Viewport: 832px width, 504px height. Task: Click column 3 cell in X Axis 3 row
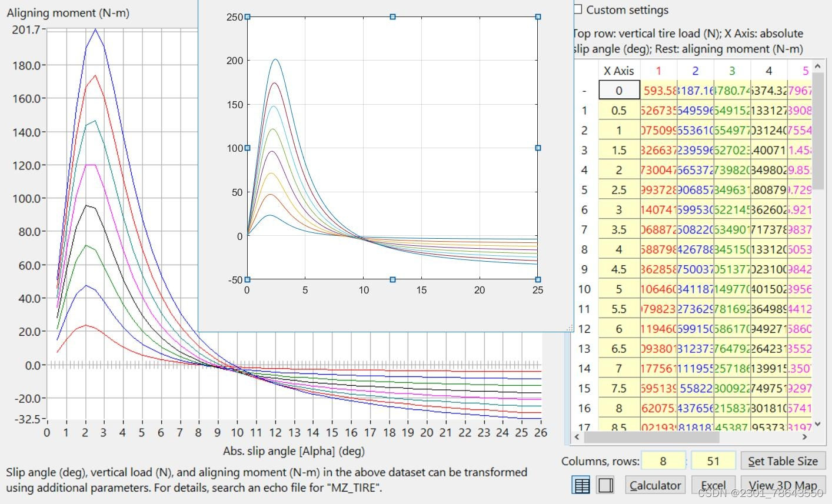[x=732, y=210]
